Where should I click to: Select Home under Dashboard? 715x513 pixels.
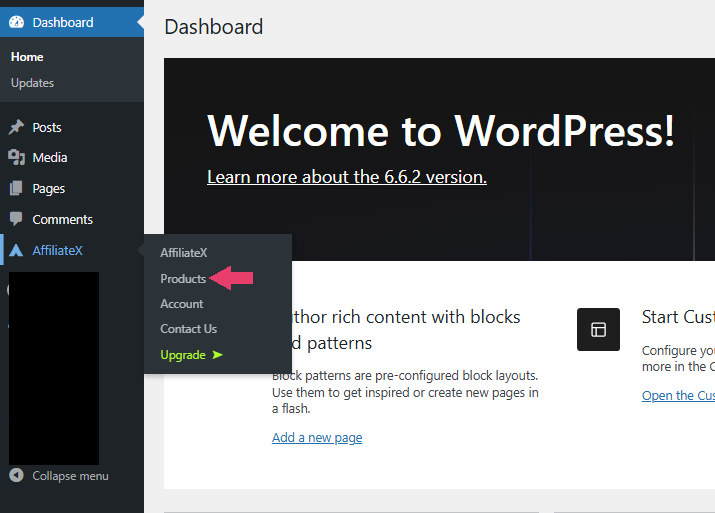click(27, 57)
